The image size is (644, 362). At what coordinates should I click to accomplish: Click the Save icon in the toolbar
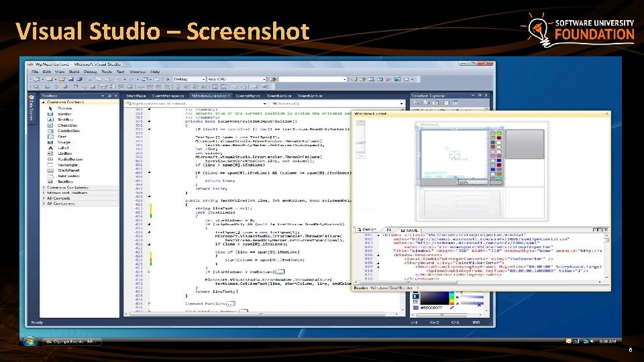click(x=70, y=79)
